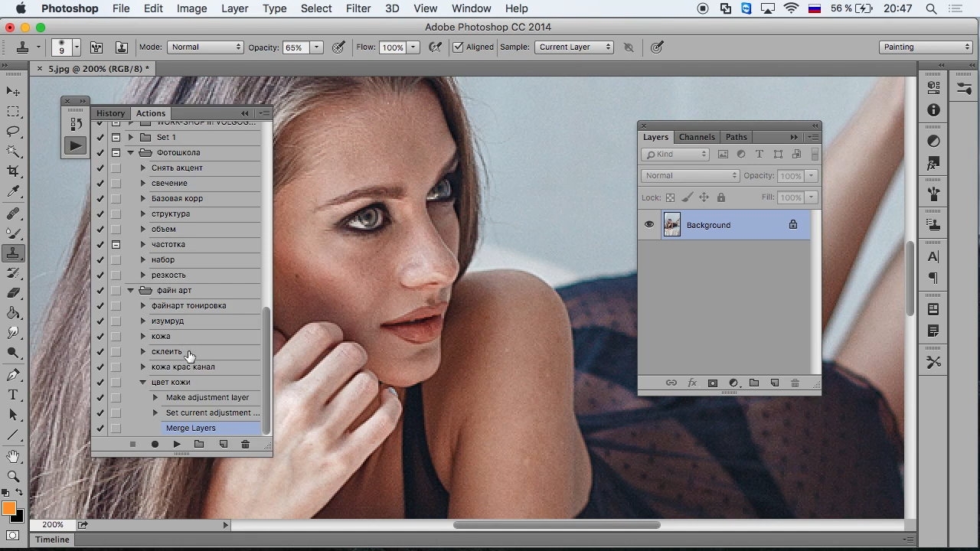Viewport: 980px width, 551px height.
Task: Select the Horizontal Type tool
Action: click(13, 394)
